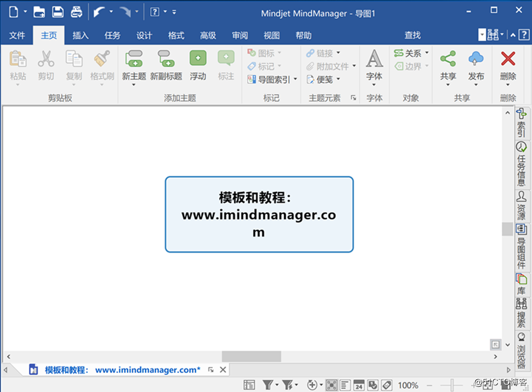
Task: Switch to the Advanced (高级) tab
Action: pos(208,35)
